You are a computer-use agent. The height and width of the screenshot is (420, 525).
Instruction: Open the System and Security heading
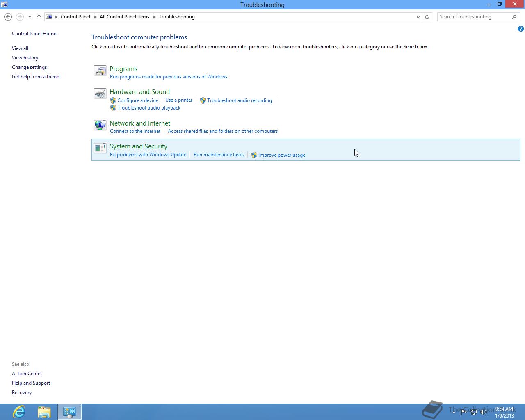click(138, 146)
